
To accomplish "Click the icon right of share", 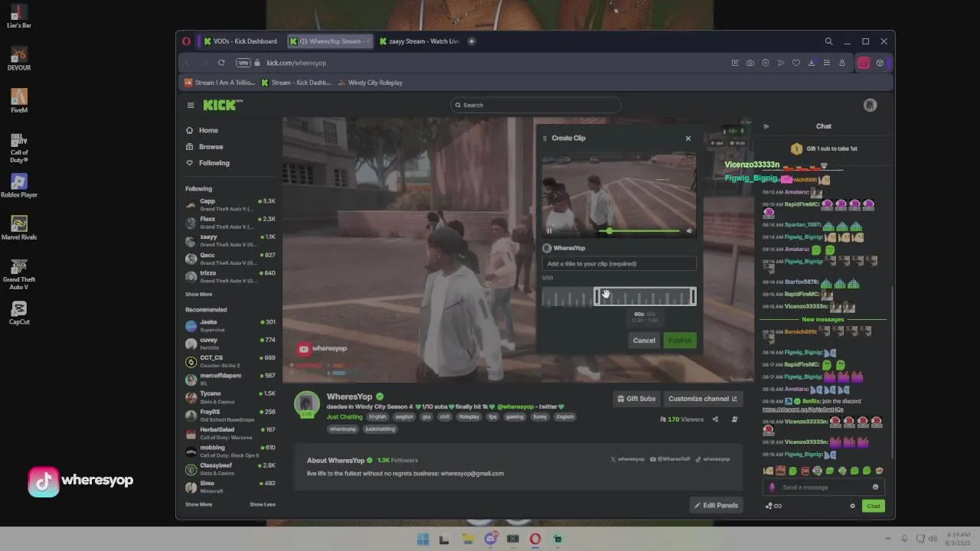I will point(734,419).
